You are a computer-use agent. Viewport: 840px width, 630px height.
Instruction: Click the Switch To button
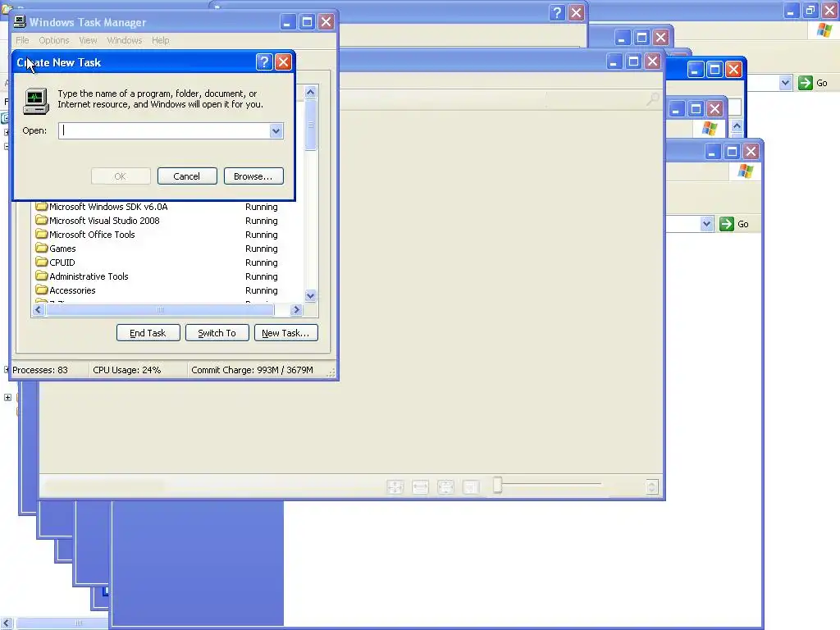217,333
